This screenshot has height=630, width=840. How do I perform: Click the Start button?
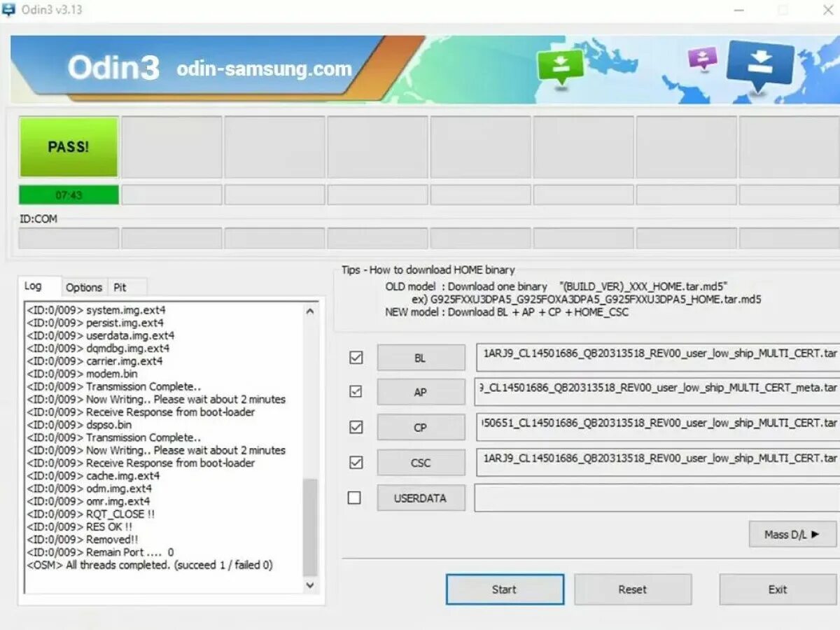[505, 589]
